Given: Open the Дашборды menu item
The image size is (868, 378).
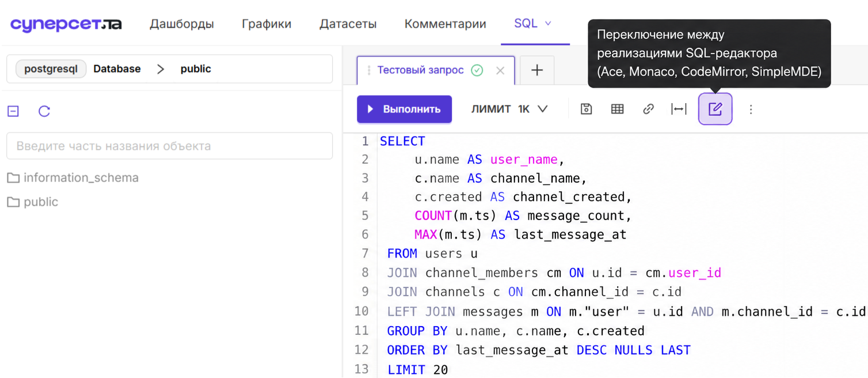Looking at the screenshot, I should pos(182,24).
